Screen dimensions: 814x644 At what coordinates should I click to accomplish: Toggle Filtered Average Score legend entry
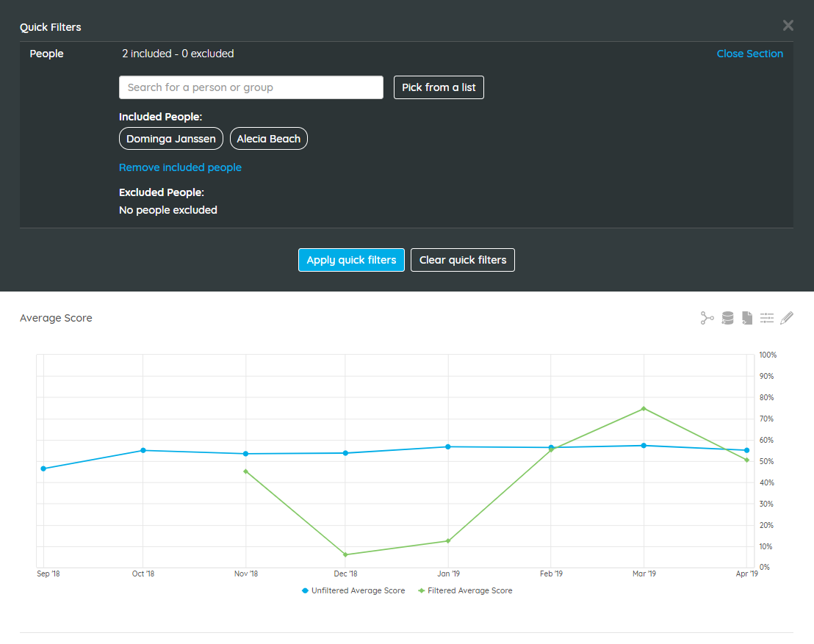(465, 590)
